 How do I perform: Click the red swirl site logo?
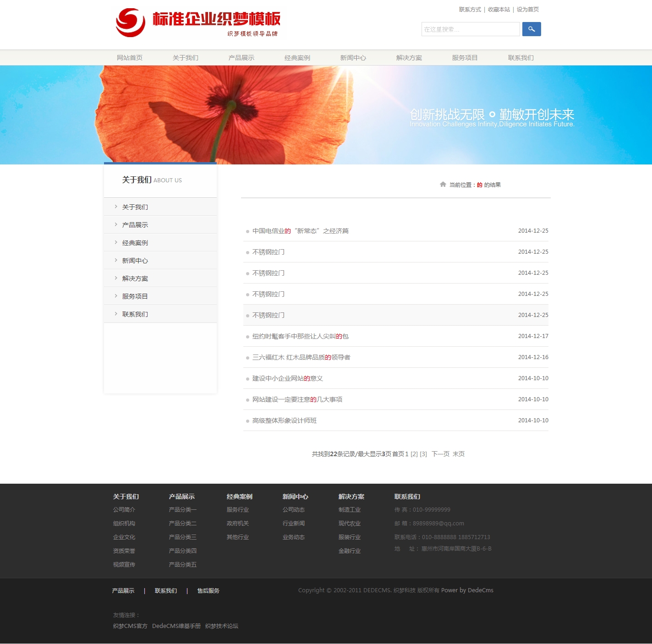[131, 22]
